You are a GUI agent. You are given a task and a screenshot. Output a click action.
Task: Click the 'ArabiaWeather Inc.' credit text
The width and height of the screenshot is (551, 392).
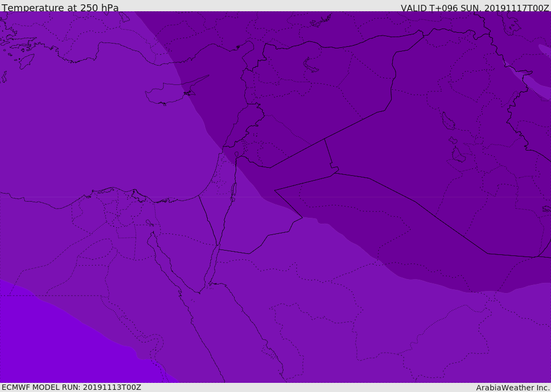(512, 388)
